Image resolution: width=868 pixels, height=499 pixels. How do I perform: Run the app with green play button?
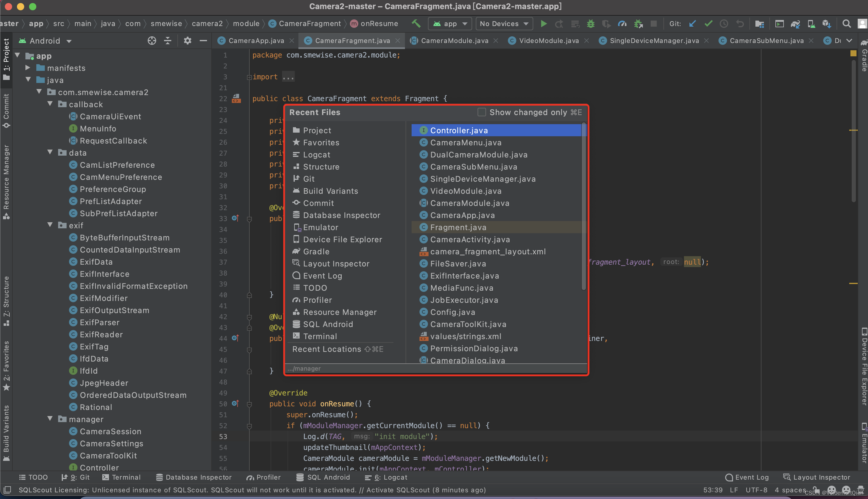tap(543, 24)
